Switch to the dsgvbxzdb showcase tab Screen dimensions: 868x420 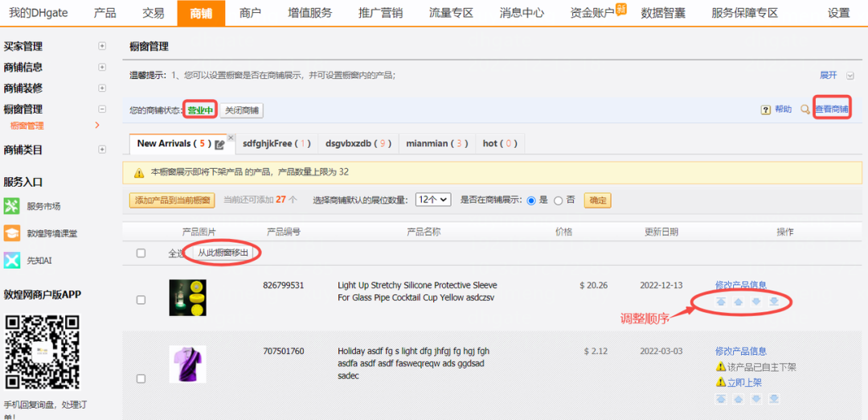coord(358,143)
